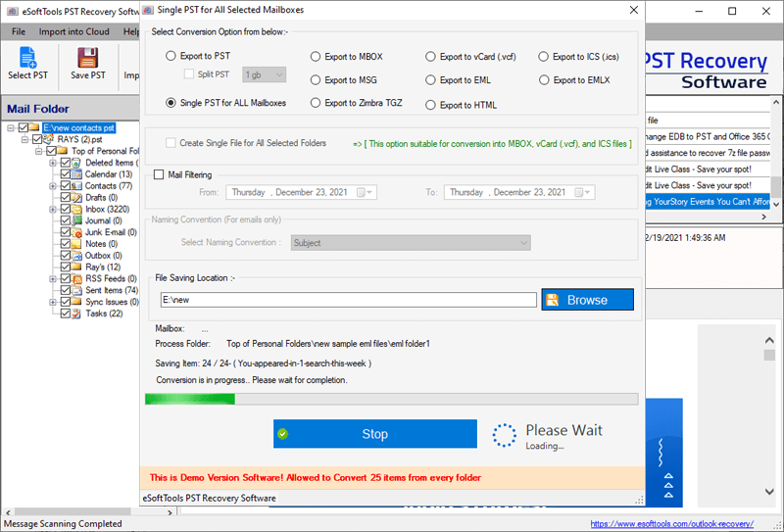Open the File menu
The width and height of the screenshot is (784, 532).
[x=19, y=31]
